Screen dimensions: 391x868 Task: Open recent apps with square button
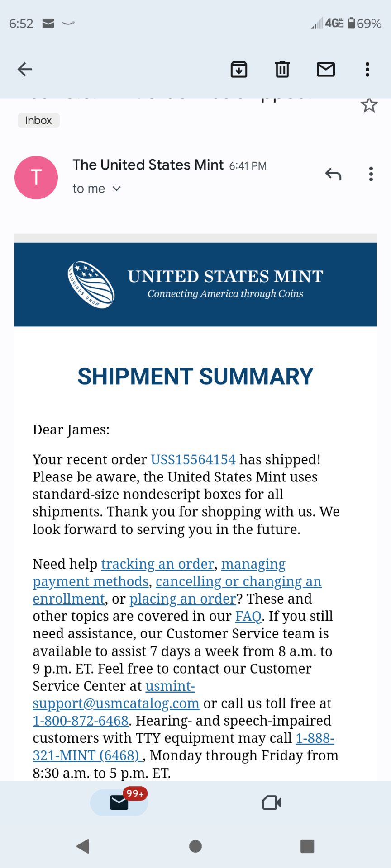307,846
